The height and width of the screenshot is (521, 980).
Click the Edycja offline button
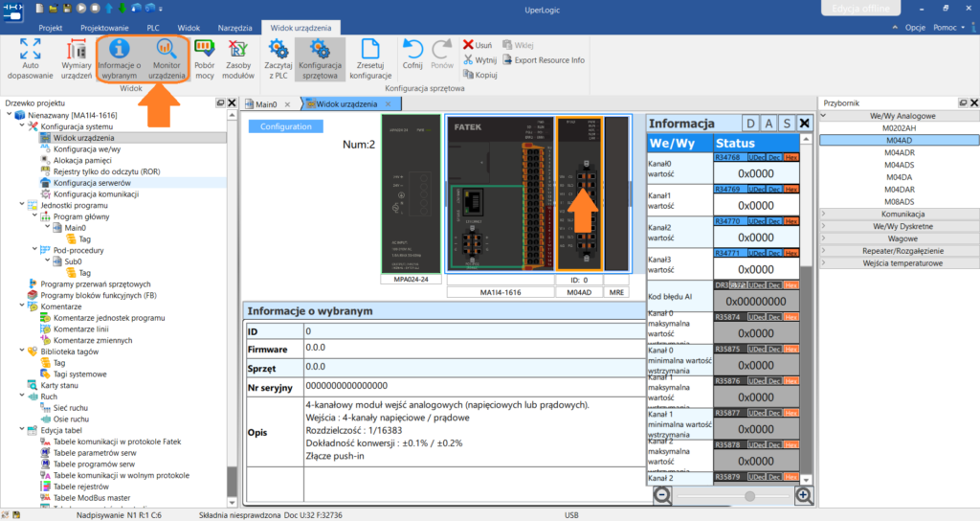pos(860,8)
